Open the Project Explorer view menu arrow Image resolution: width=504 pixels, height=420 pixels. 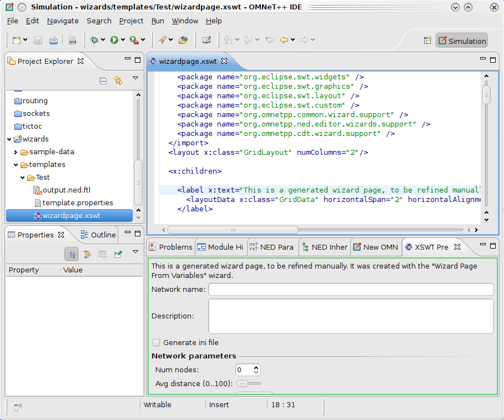(x=135, y=78)
